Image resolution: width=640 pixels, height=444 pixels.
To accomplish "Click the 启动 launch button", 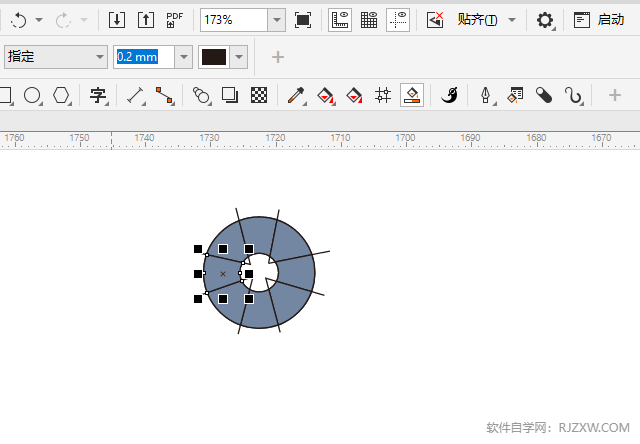I will pyautogui.click(x=600, y=19).
